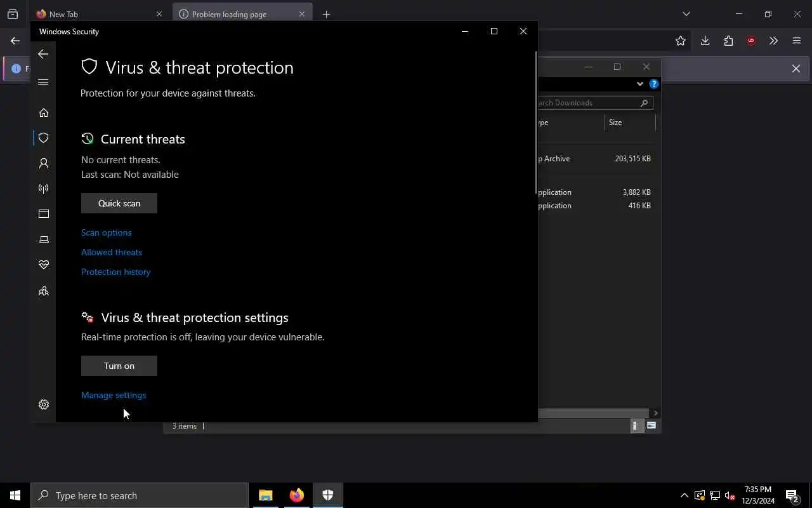The height and width of the screenshot is (508, 812).
Task: Open Firefox downloads panel
Action: point(705,41)
